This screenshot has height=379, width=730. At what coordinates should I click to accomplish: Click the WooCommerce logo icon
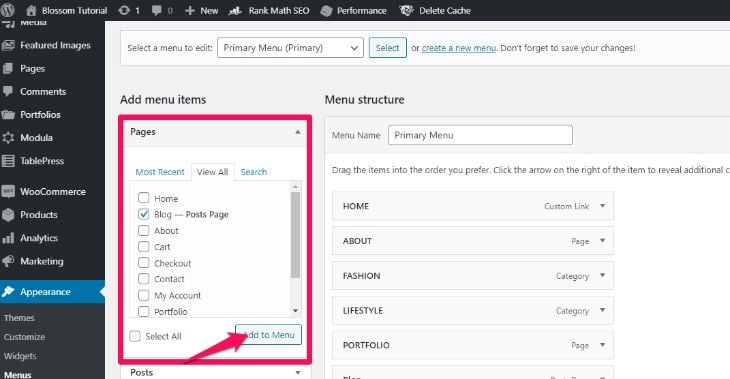coord(8,191)
